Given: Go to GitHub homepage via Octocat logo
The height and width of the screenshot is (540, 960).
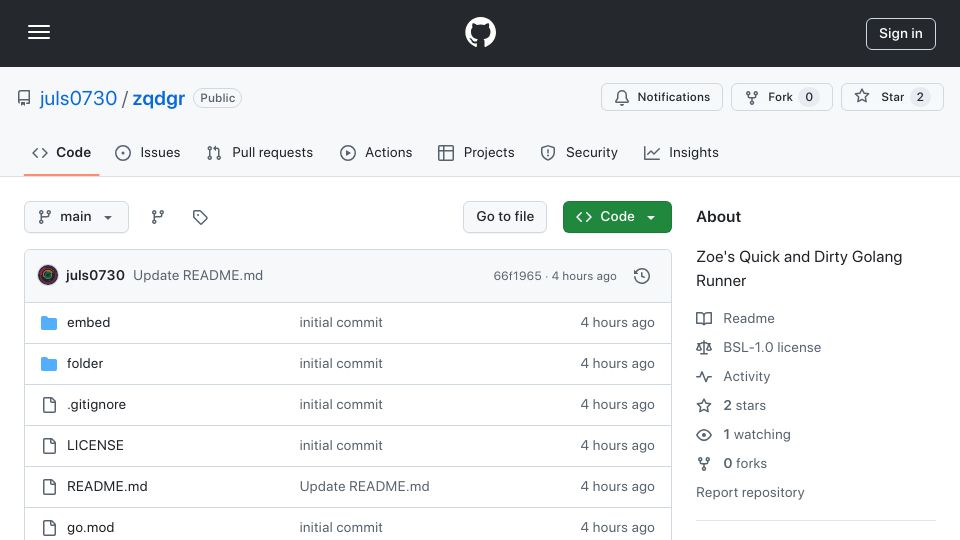Looking at the screenshot, I should (480, 32).
